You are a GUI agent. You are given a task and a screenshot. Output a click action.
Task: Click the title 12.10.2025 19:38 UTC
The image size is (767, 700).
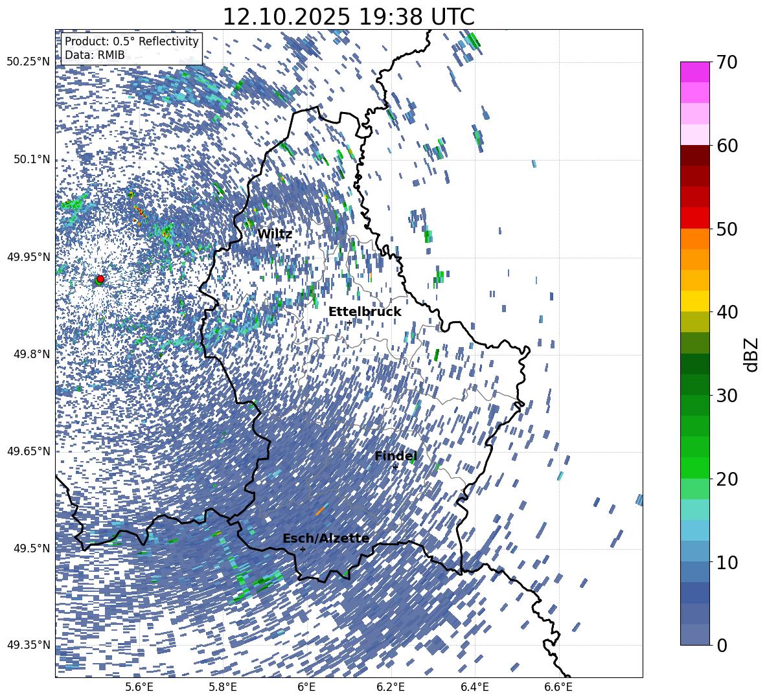point(349,17)
